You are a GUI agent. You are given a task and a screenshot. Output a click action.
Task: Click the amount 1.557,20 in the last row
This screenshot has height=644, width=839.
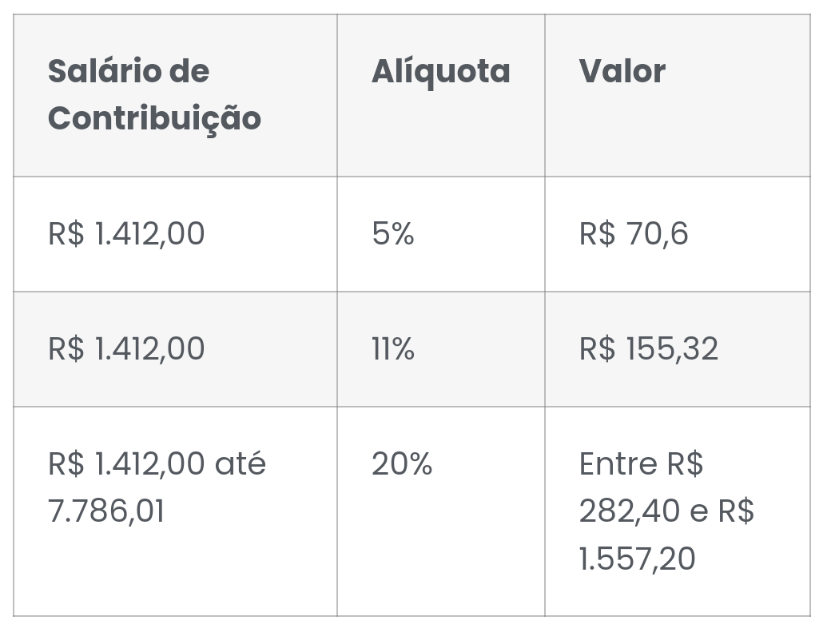pos(638,559)
